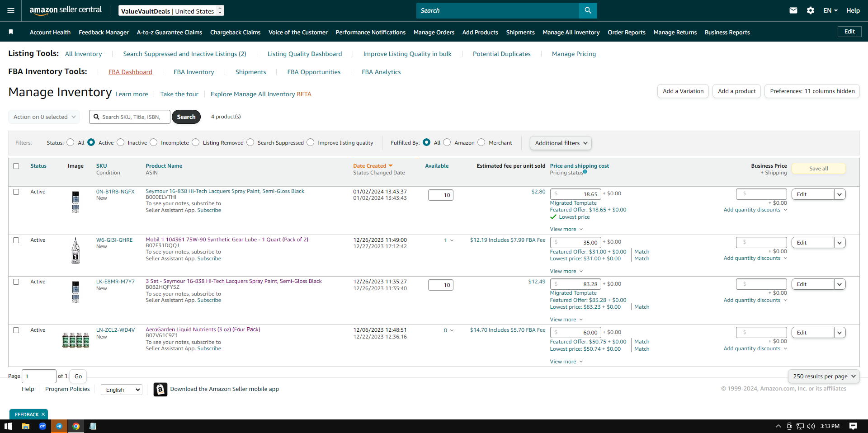Close the FEEDBACK tab with its X
Screen dimensions: 868x433
tap(43, 414)
